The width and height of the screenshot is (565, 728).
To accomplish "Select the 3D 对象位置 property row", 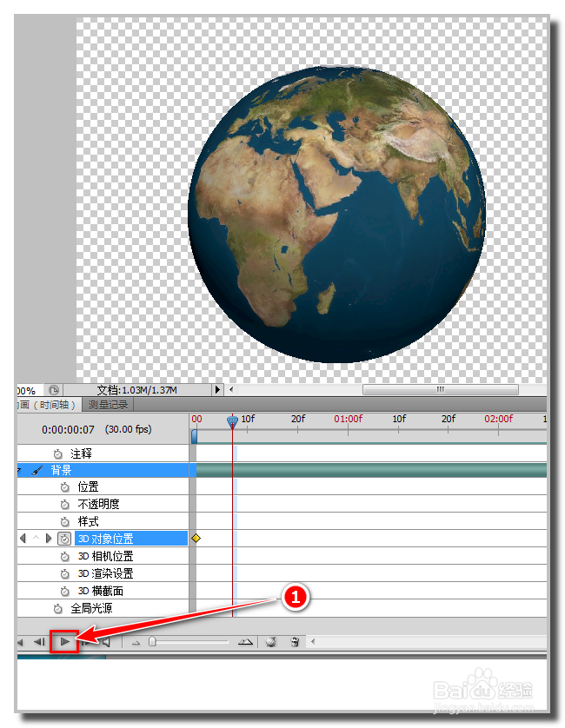I will pos(131,539).
